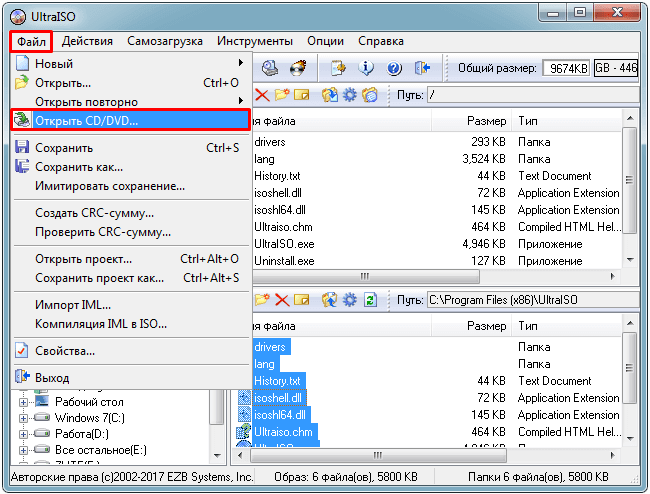Viewport: 650px width, 494px height.
Task: Sort the image list by the Тип column
Action: pyautogui.click(x=567, y=121)
